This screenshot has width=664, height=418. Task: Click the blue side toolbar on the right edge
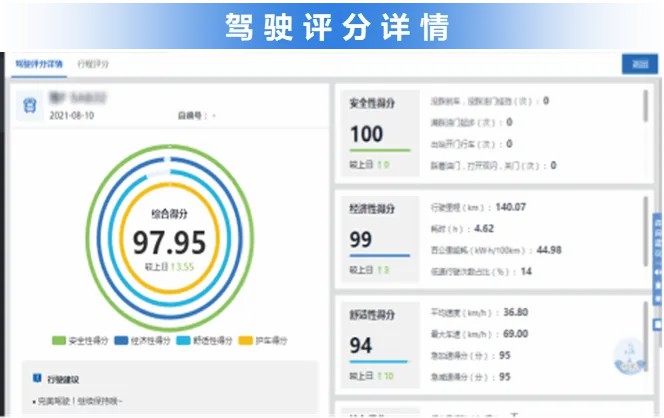tap(658, 259)
